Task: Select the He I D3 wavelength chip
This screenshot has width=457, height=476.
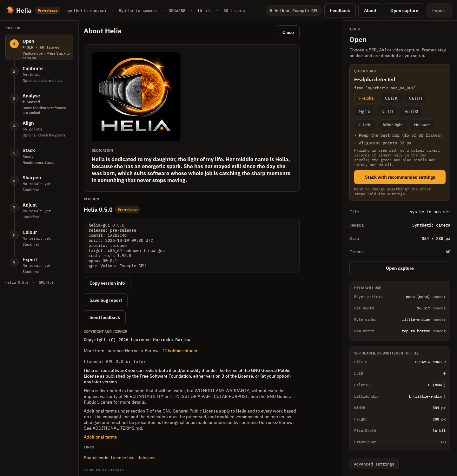Action: [x=411, y=112]
